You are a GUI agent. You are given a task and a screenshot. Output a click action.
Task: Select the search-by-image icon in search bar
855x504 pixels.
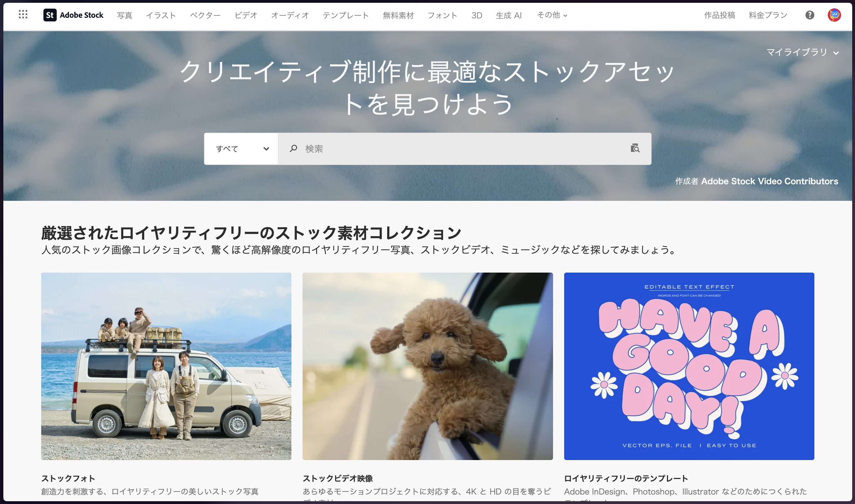pos(635,149)
